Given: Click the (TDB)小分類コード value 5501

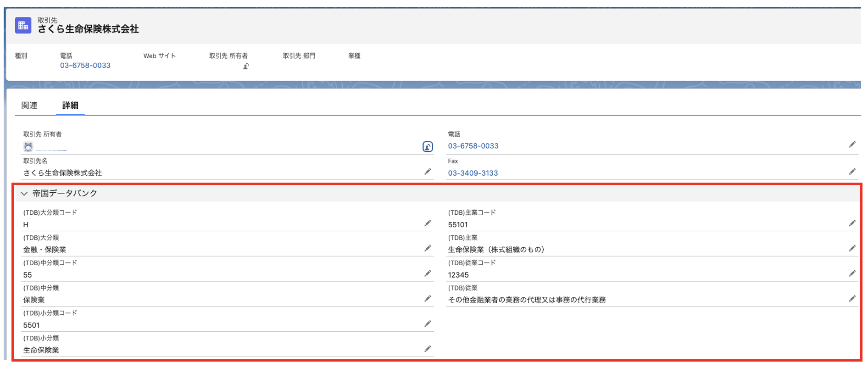Looking at the screenshot, I should pyautogui.click(x=31, y=325).
